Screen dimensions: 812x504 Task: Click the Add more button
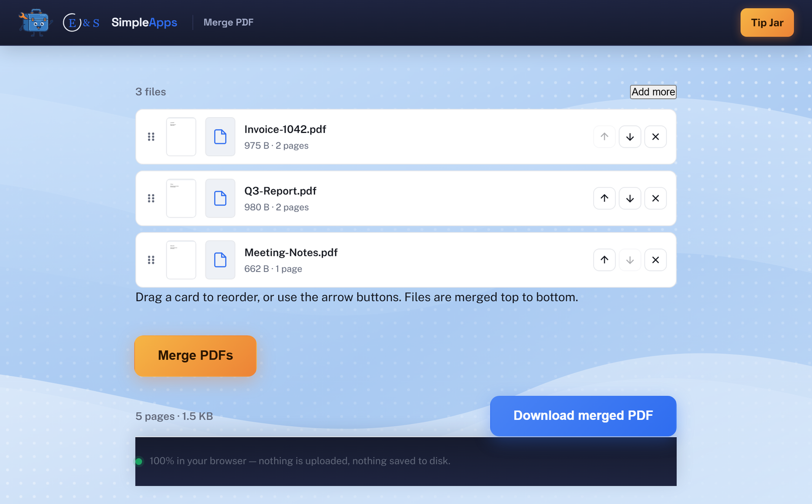[653, 92]
